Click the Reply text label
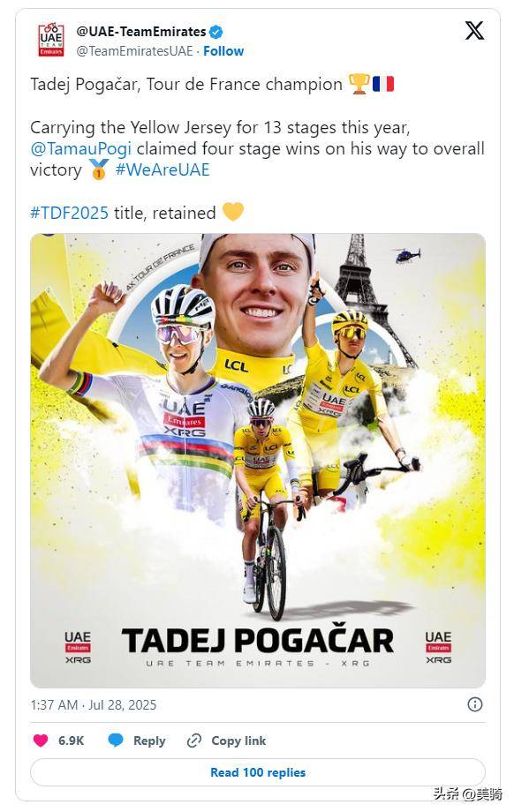Screen dimensions: 514x812 tap(149, 741)
